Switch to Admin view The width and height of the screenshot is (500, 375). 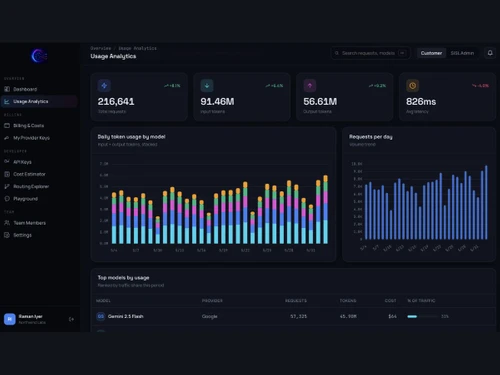coord(462,53)
